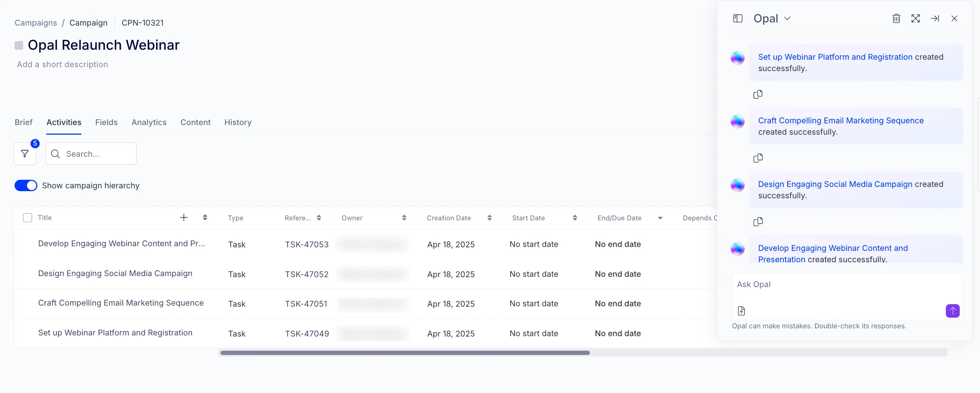Image resolution: width=980 pixels, height=393 pixels.
Task: Click reference TSK-47051
Action: 306,304
